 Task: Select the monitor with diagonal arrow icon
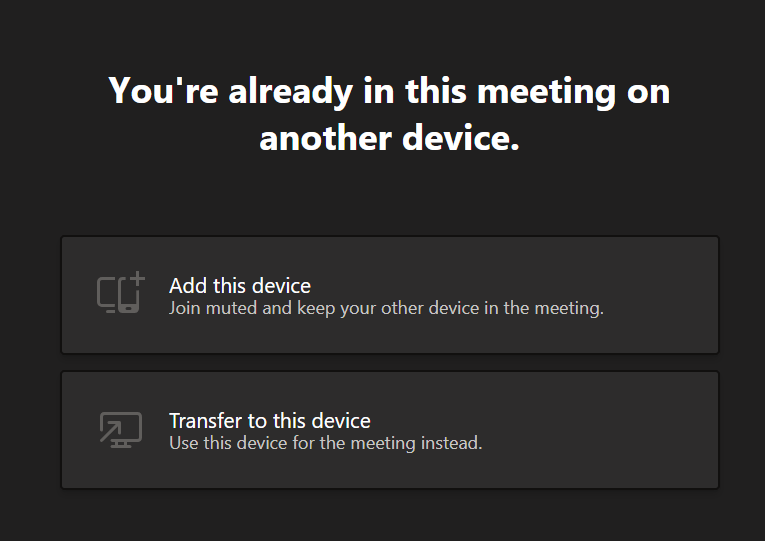[121, 430]
